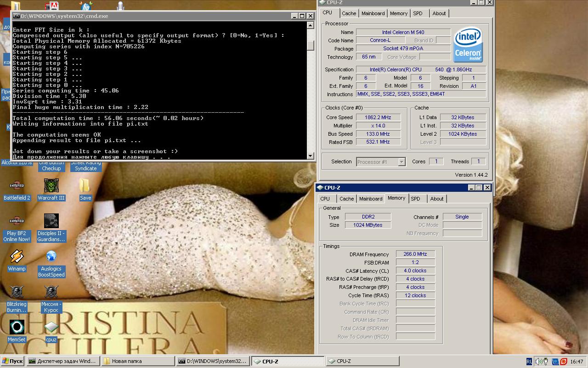This screenshot has width=588, height=368.
Task: Click the Bus Speed value 133.0 MHz
Action: point(378,134)
